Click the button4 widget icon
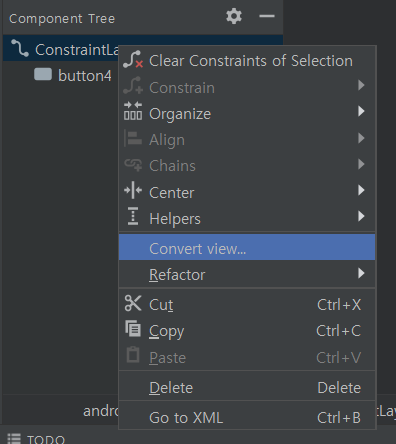This screenshot has width=396, height=444. point(43,75)
